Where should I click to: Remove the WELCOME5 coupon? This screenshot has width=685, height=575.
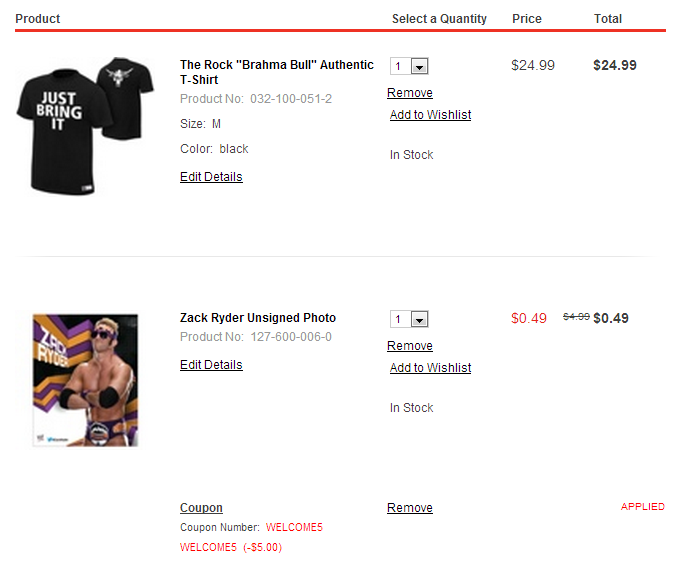click(410, 508)
